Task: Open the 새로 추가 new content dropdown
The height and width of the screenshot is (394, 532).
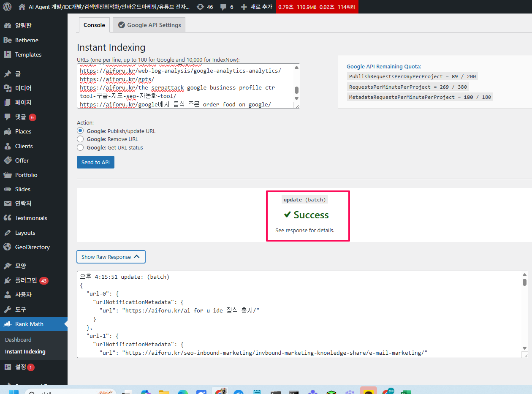Action: click(256, 7)
